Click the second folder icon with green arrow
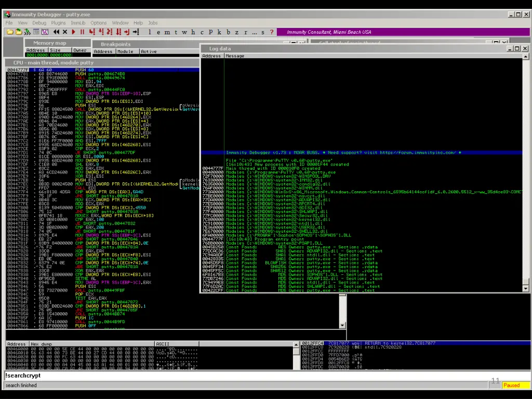 tap(19, 32)
